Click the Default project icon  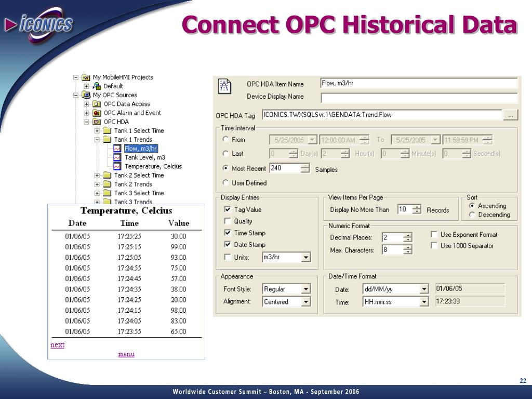97,86
